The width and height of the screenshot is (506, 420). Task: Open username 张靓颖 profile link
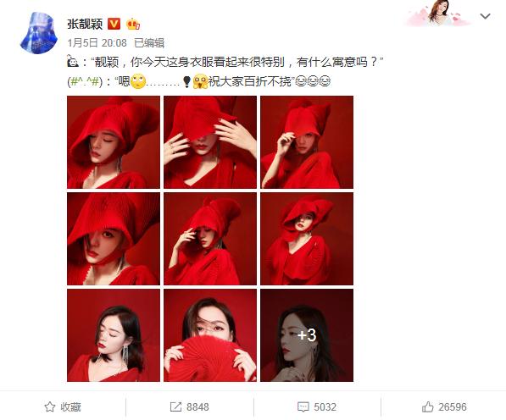tap(86, 24)
